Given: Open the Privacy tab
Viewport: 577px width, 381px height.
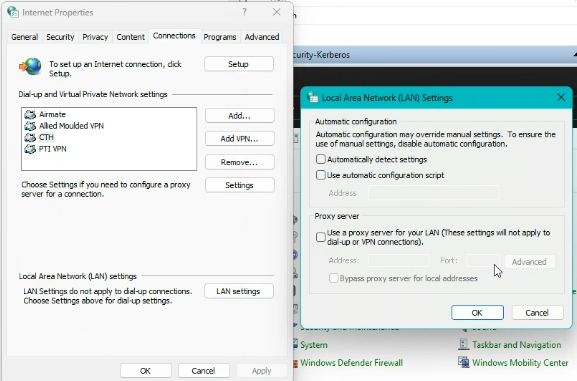Looking at the screenshot, I should tap(95, 37).
